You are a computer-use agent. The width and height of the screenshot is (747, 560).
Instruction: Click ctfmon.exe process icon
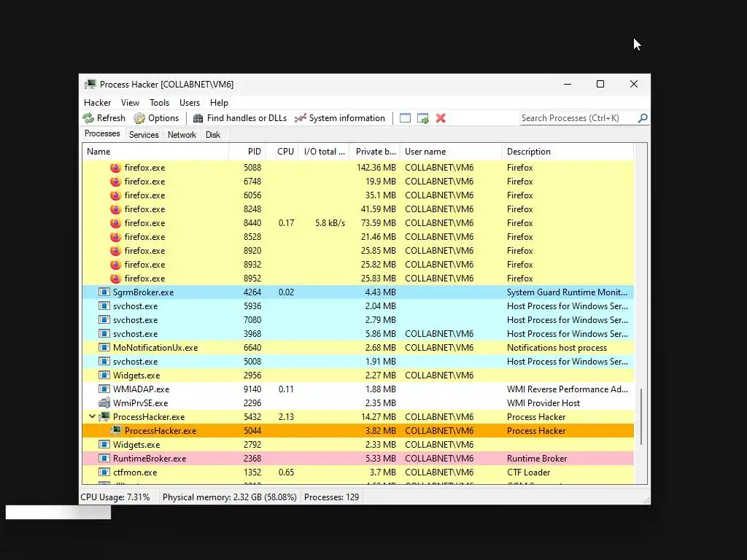[x=104, y=472]
